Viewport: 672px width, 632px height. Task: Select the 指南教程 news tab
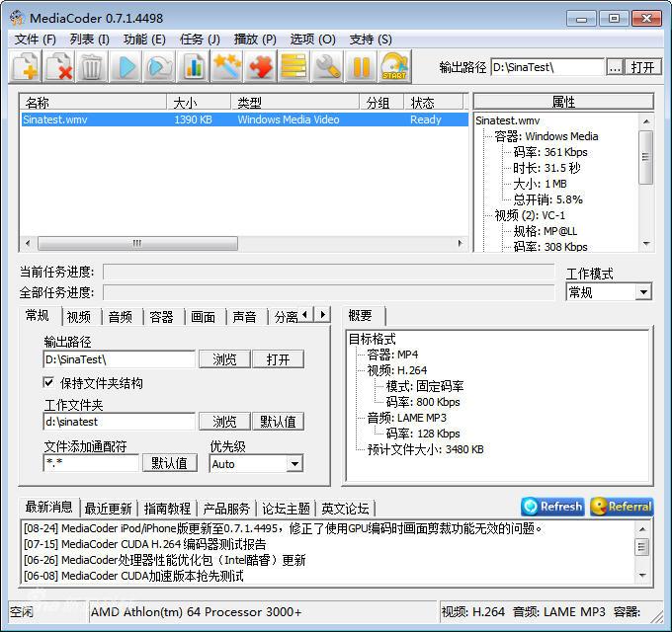[x=167, y=509]
